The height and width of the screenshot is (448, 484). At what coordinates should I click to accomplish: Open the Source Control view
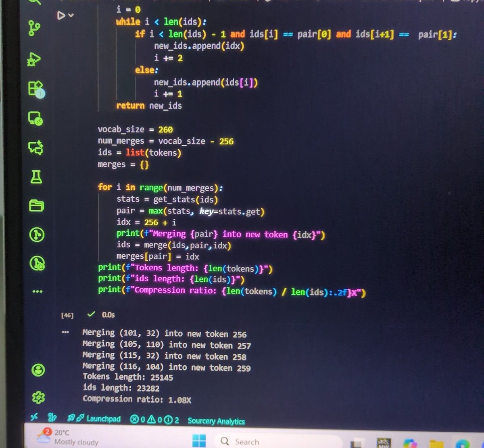[x=35, y=29]
